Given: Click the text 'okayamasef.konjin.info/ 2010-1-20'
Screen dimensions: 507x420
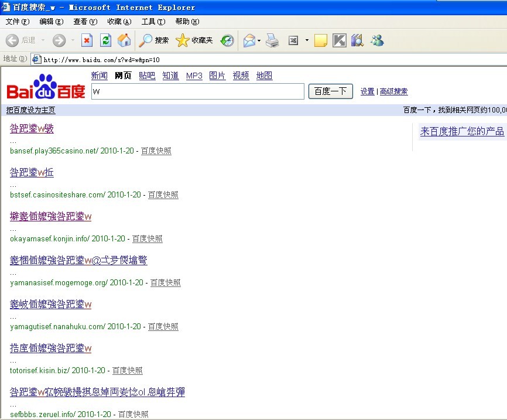Looking at the screenshot, I should pos(67,239).
